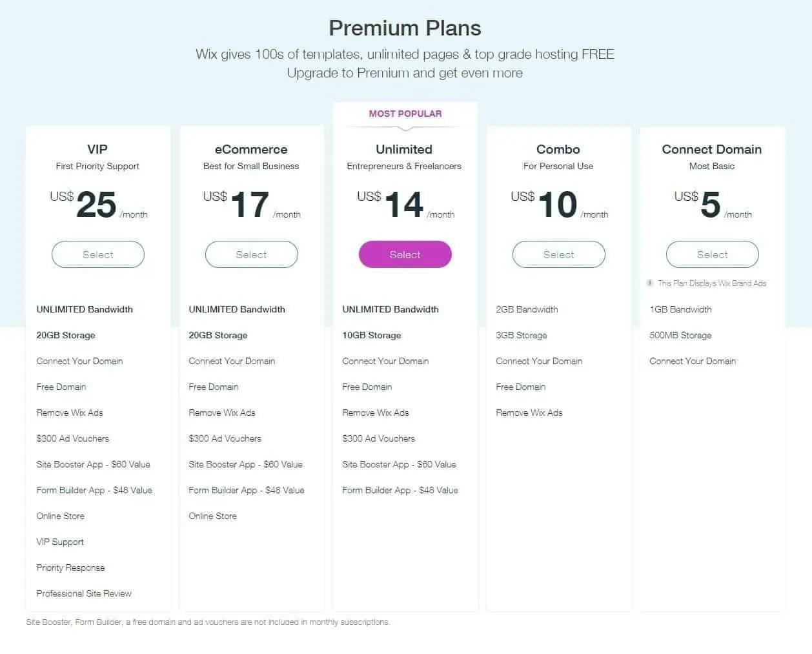
Task: Click the eCommerce plan heading
Action: point(251,149)
